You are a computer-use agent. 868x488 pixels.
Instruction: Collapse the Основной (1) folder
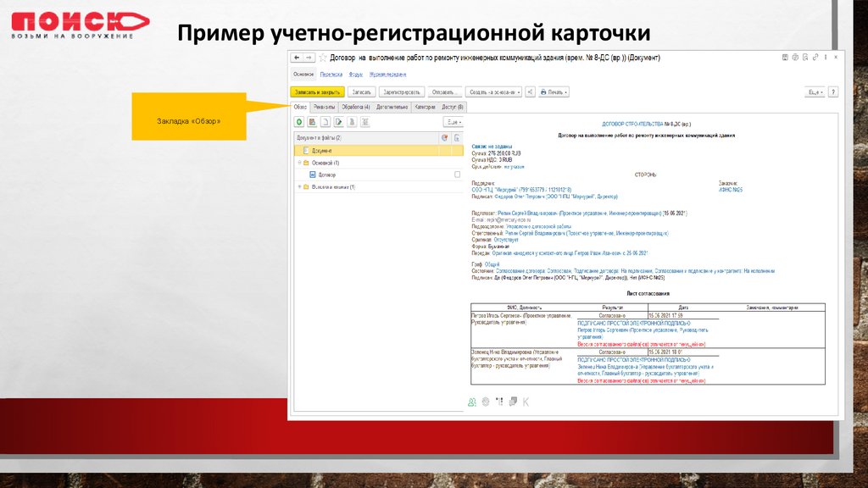pos(299,163)
